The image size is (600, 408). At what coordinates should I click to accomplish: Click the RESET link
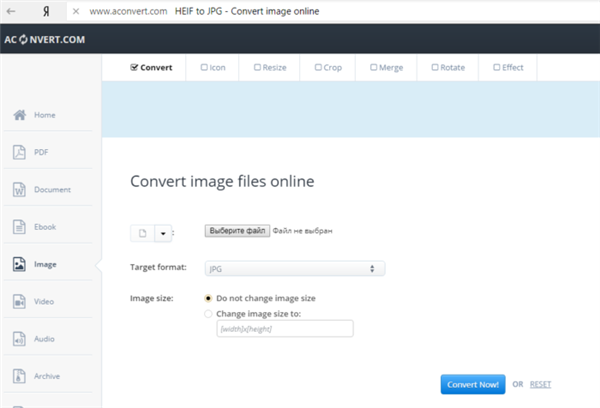click(540, 384)
